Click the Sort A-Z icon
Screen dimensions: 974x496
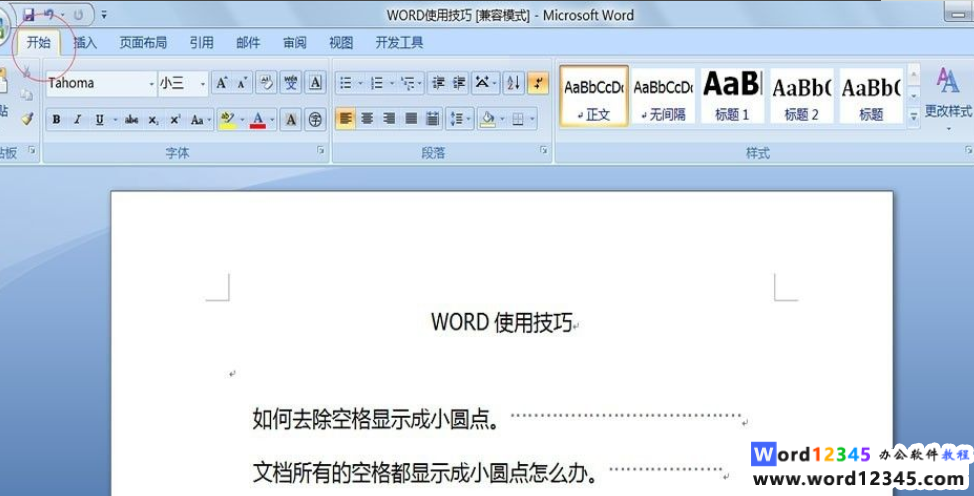click(513, 83)
